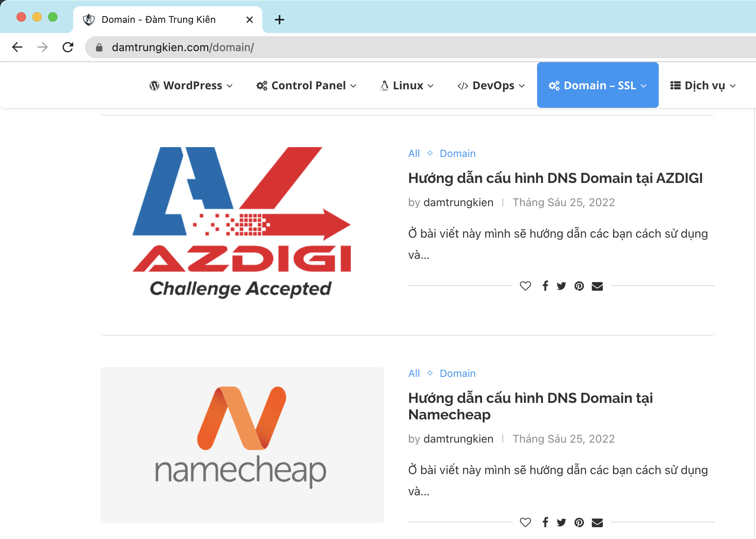Click the green macOS fullscreen window button

tap(53, 17)
